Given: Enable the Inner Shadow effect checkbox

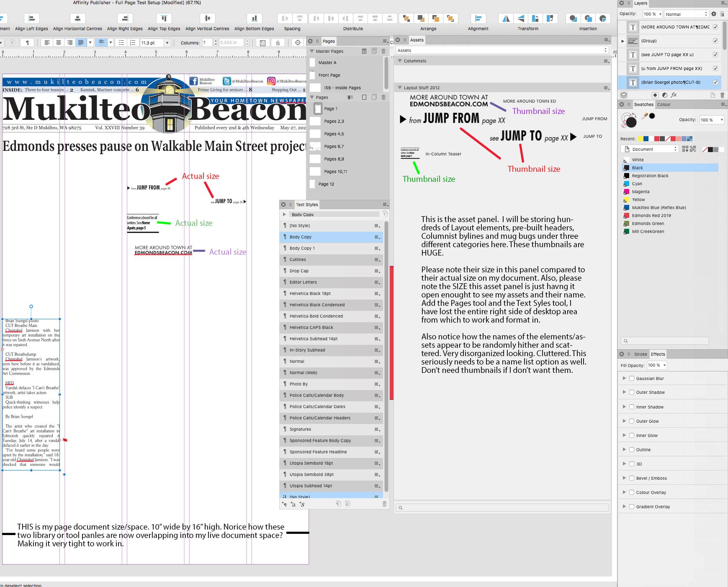Looking at the screenshot, I should (x=632, y=407).
